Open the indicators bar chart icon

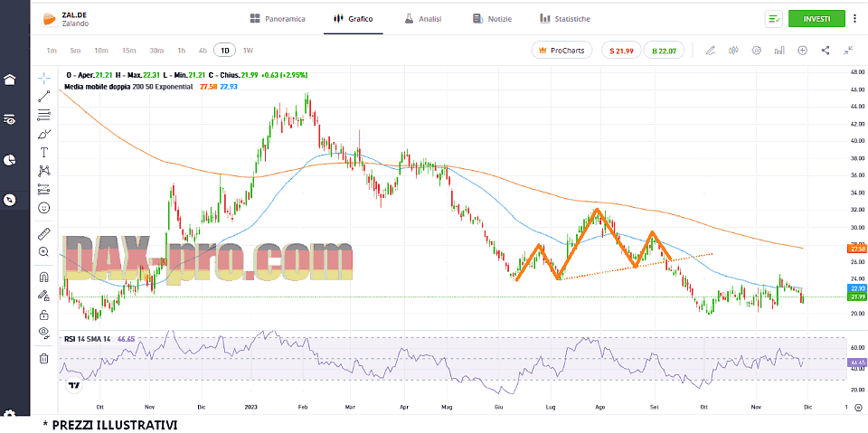coord(780,51)
